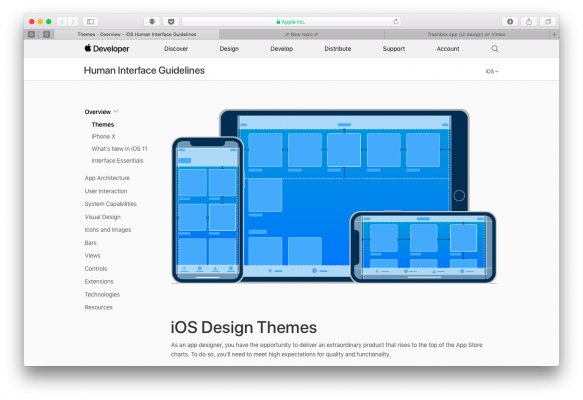Image resolution: width=583 pixels, height=400 pixels.
Task: Open the iOS platform dropdown
Action: pyautogui.click(x=492, y=71)
